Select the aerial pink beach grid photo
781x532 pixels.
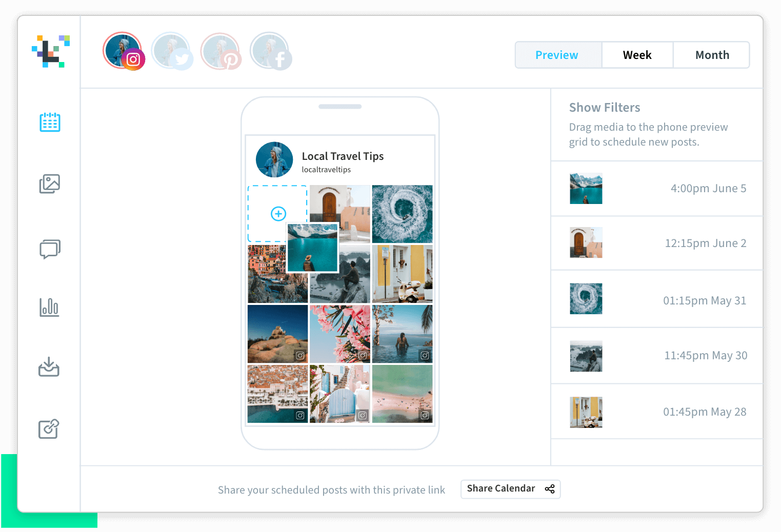tap(402, 394)
